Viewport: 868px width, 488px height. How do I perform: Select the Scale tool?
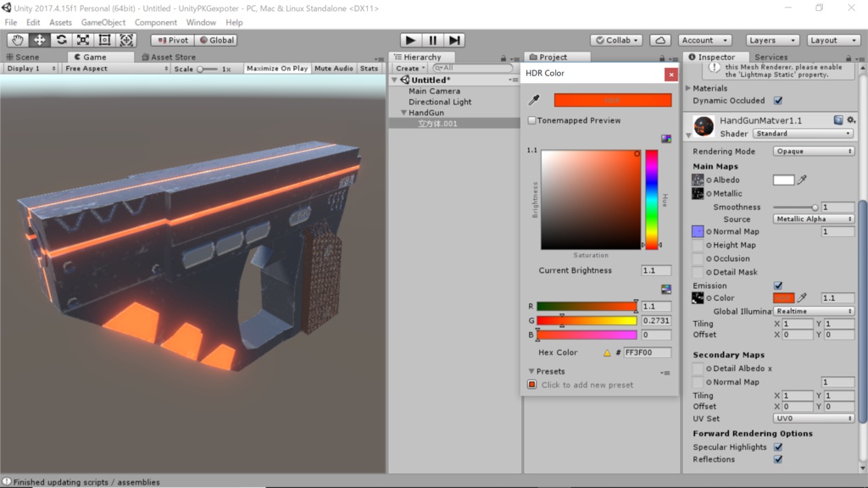(x=82, y=40)
